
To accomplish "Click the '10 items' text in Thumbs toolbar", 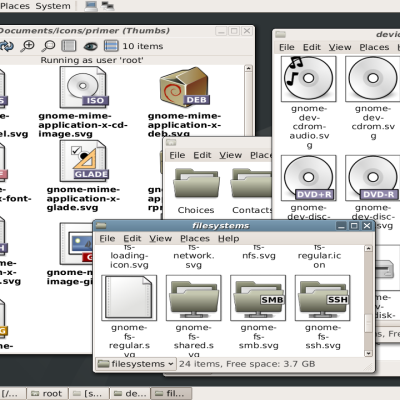I will (x=143, y=46).
